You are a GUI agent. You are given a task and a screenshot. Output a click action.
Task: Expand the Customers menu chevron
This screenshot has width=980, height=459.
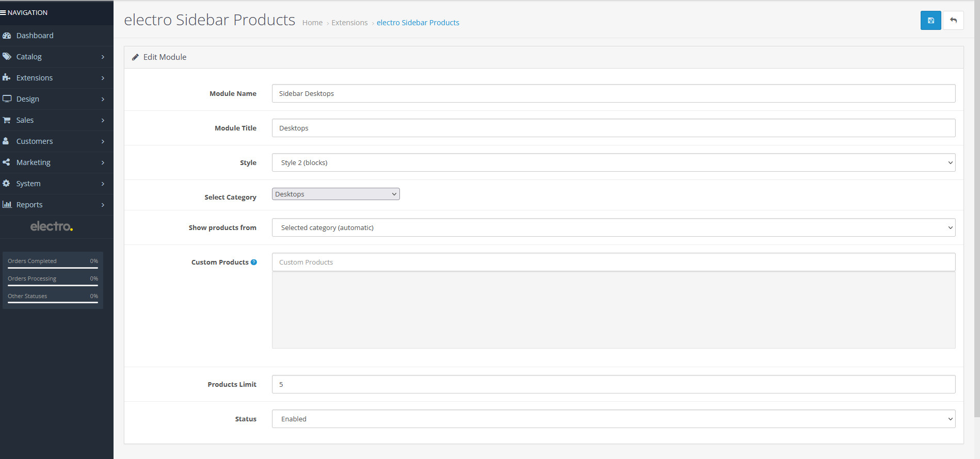tap(103, 141)
